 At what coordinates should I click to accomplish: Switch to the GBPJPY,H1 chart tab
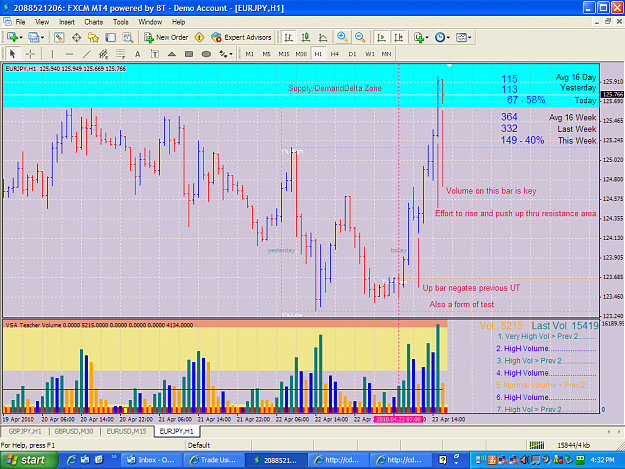pos(25,431)
